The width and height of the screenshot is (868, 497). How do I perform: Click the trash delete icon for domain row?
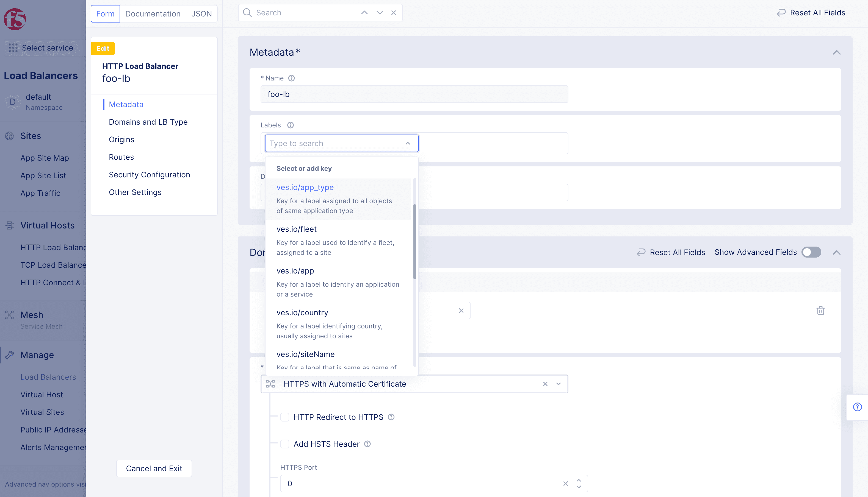(x=820, y=311)
